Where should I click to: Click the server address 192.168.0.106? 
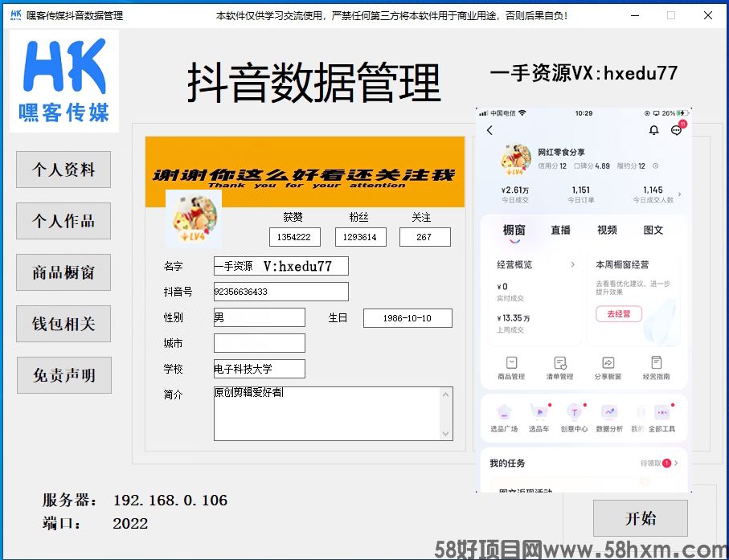point(170,500)
